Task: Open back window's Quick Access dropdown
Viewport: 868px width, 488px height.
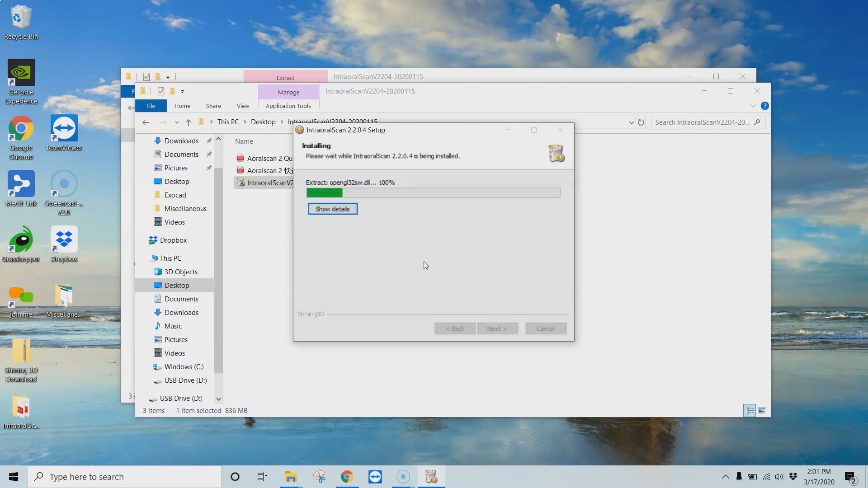Action: [x=168, y=77]
